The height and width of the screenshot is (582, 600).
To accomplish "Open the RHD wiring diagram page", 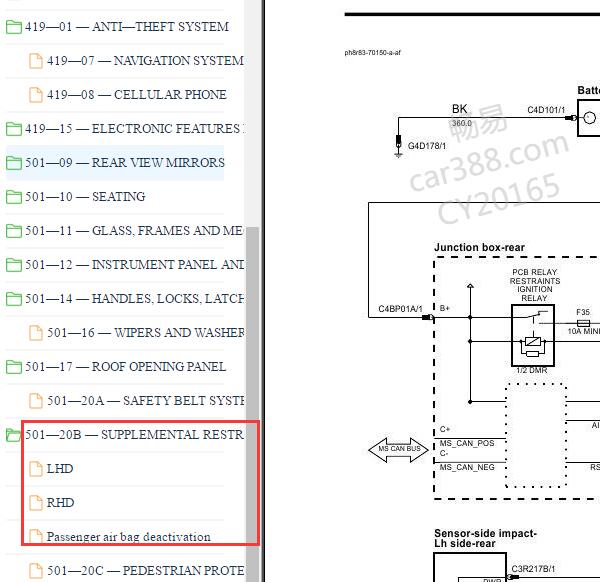I will tap(60, 503).
